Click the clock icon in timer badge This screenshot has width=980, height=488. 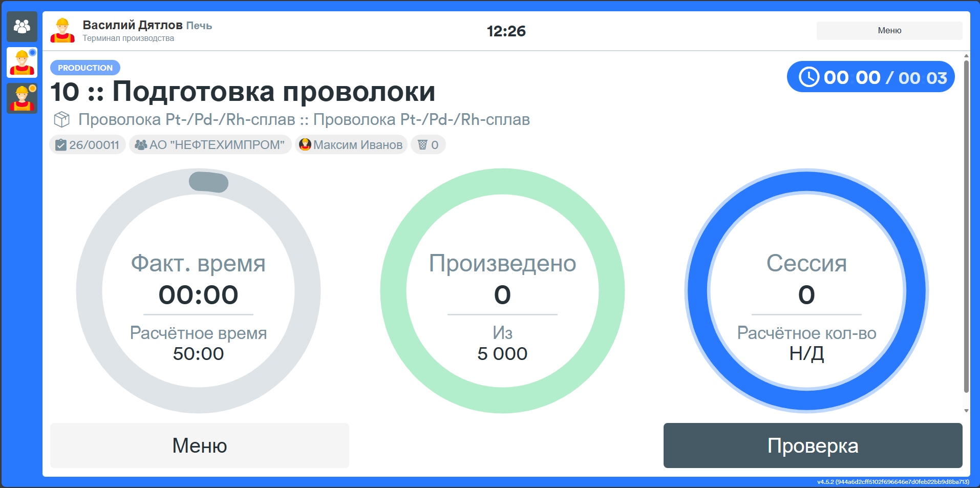pos(809,77)
